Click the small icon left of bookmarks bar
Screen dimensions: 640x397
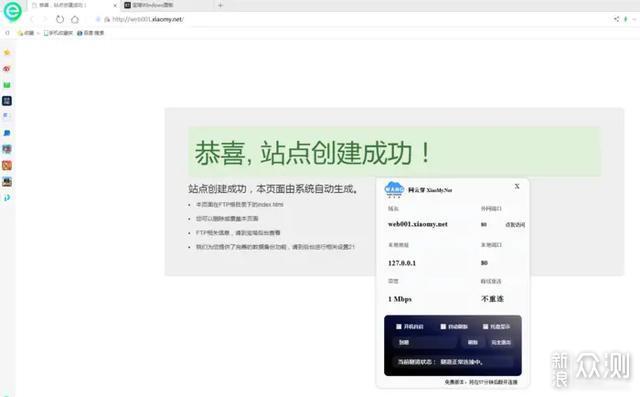click(x=7, y=33)
